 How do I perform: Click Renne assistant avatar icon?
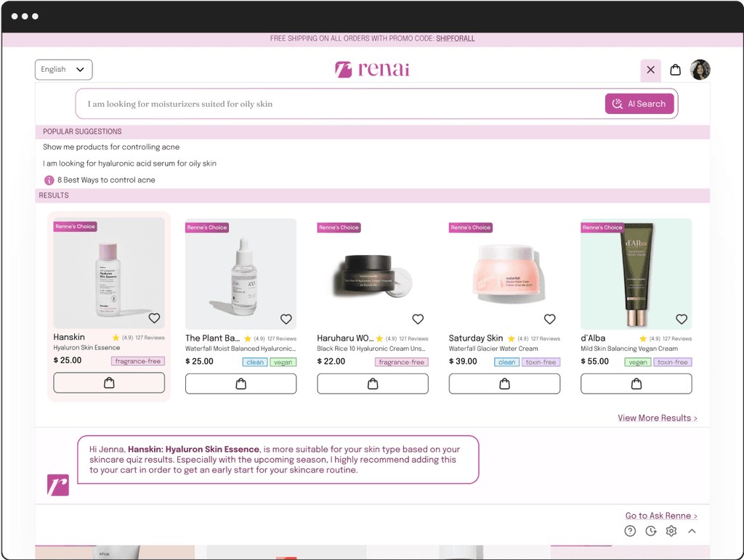[x=58, y=485]
